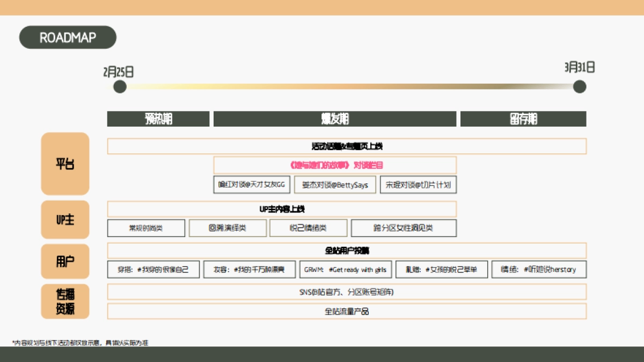Select the 3月31日 timeline end marker
Image resolution: width=644 pixels, height=362 pixels.
(579, 86)
